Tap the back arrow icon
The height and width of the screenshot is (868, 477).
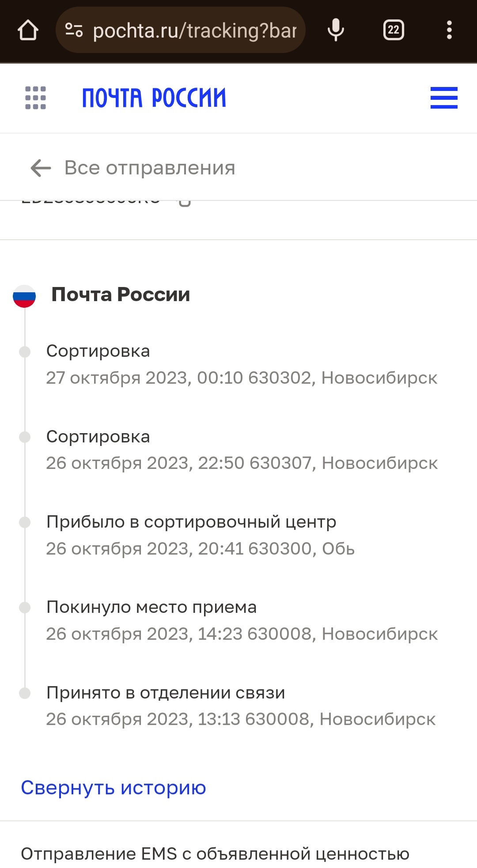(x=41, y=168)
